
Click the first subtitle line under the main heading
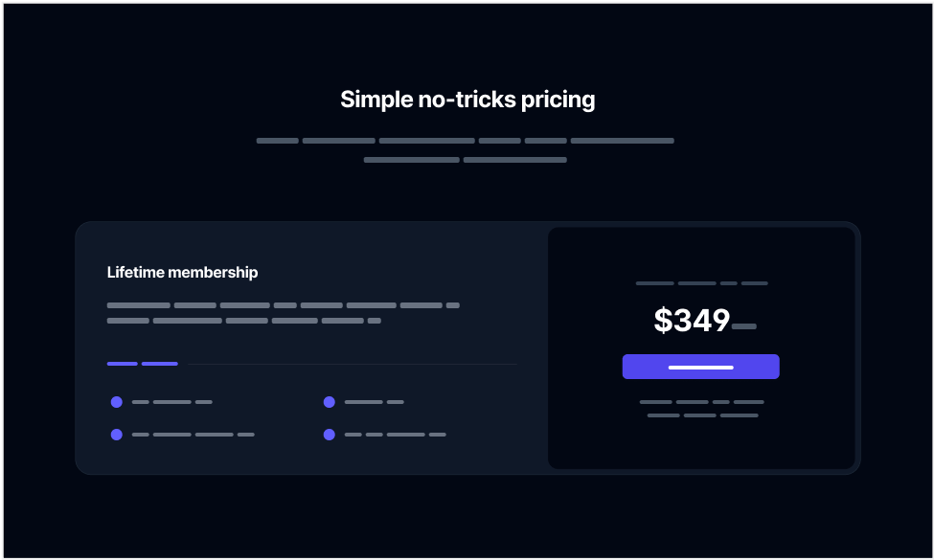click(466, 141)
